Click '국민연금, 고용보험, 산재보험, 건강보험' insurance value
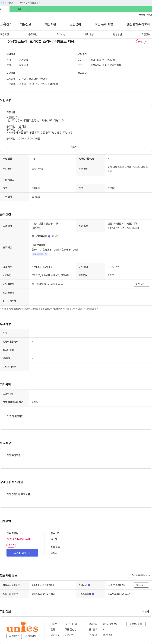 click(x=50, y=275)
